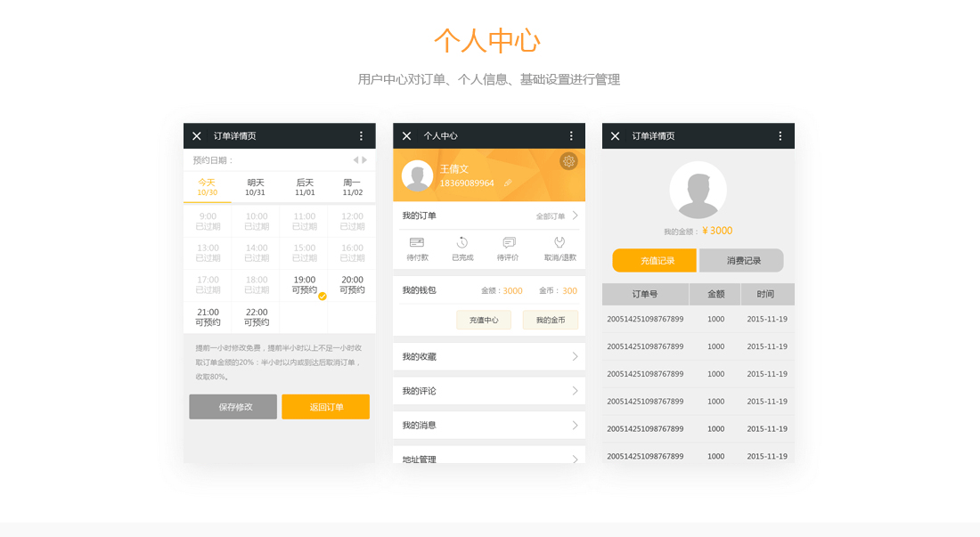Viewport: 980px width, 537px height.
Task: Click the 保存修改 button
Action: pyautogui.click(x=233, y=407)
